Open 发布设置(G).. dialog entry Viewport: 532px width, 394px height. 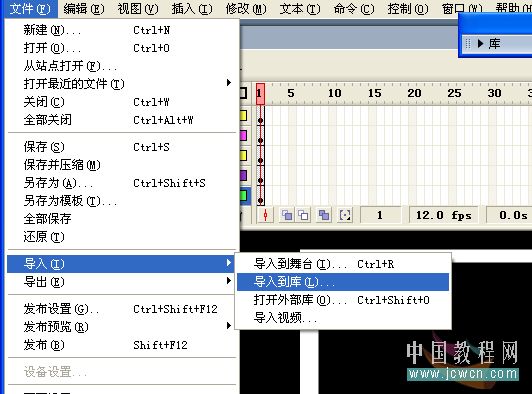point(121,309)
